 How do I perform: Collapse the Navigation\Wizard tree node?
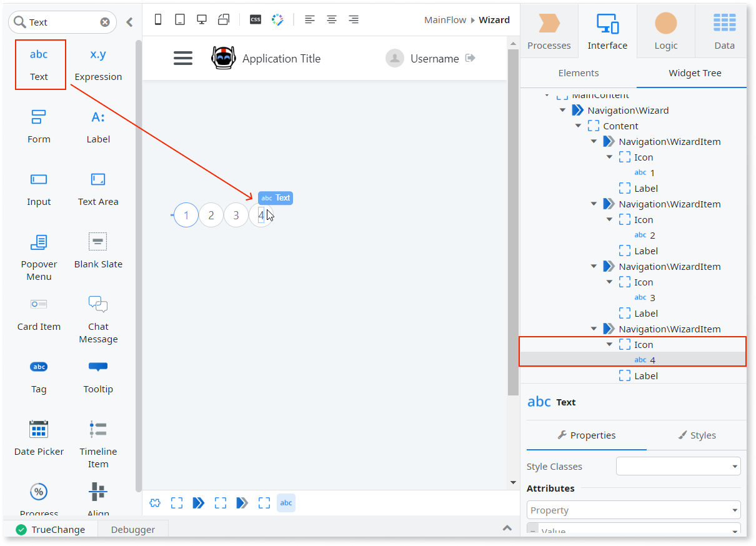(562, 110)
